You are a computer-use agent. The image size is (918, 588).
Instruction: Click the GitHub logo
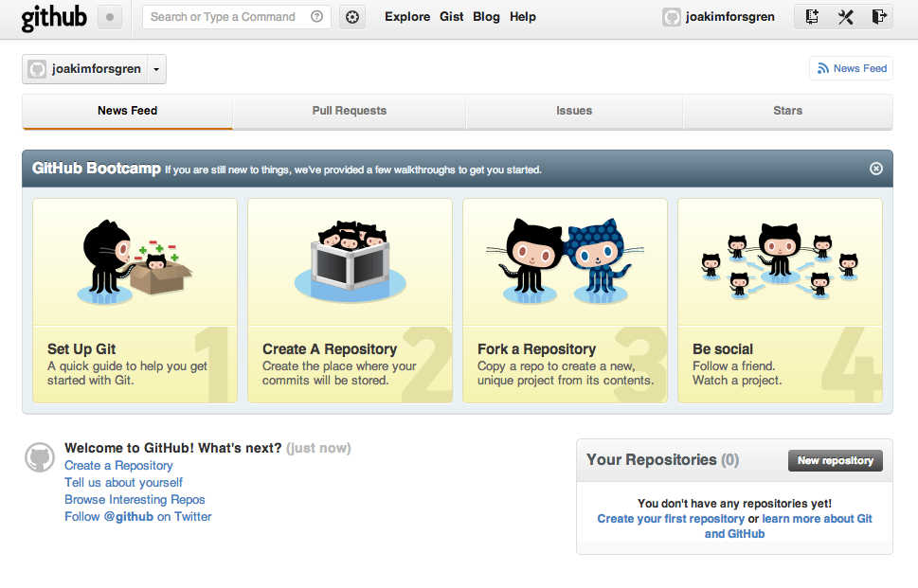[x=54, y=18]
